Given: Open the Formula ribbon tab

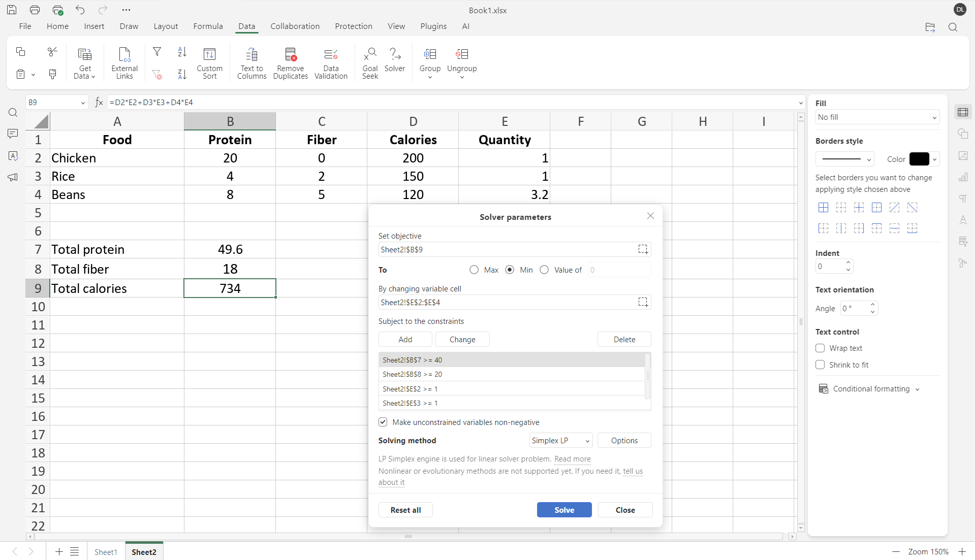Looking at the screenshot, I should pyautogui.click(x=208, y=26).
